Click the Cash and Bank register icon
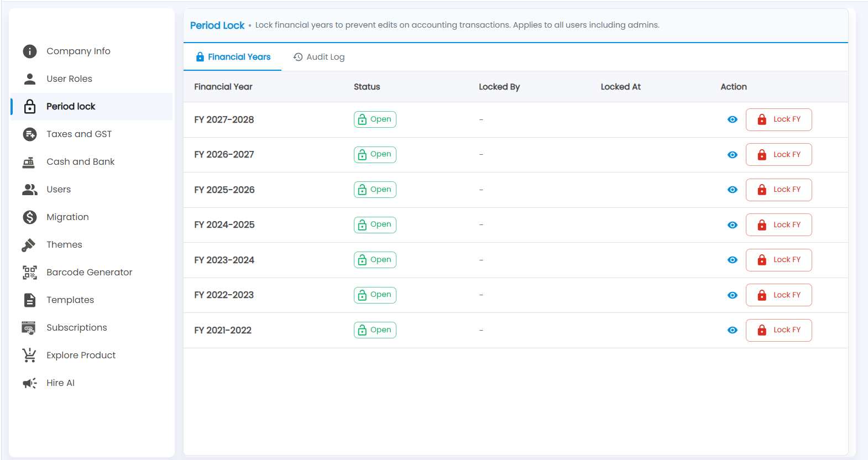 click(29, 162)
